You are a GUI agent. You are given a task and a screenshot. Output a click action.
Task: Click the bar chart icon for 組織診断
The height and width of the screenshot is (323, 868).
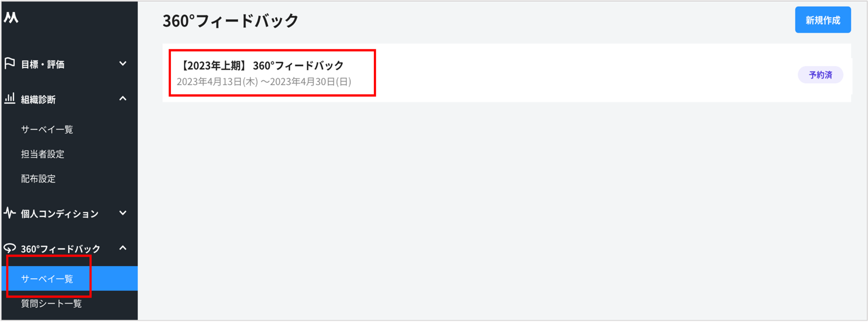point(10,98)
